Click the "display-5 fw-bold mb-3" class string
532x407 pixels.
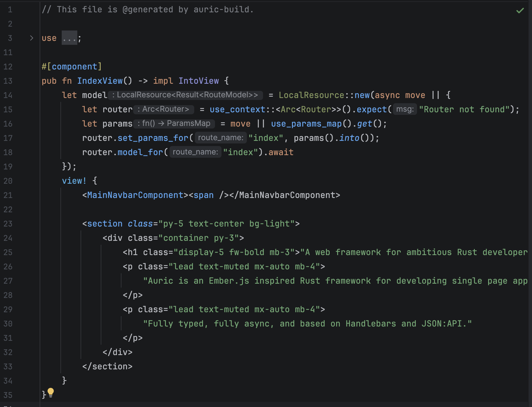[x=234, y=252]
